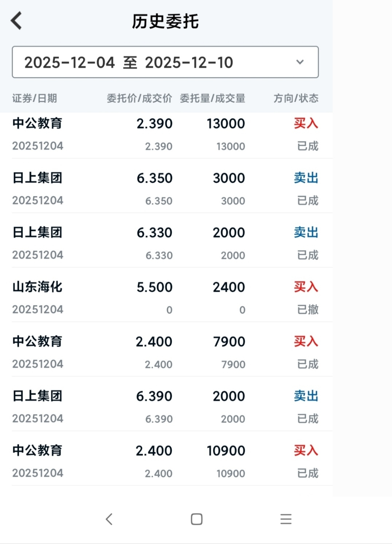Tap the 历史委托 page title
This screenshot has height=544, width=392.
click(165, 21)
